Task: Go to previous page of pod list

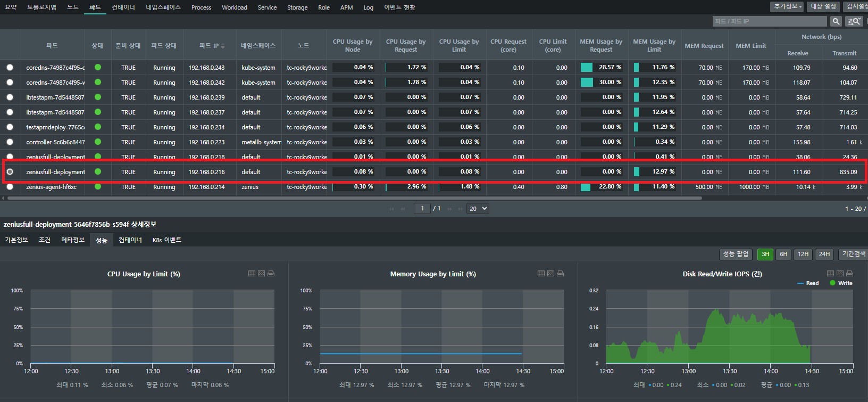Action: tap(403, 209)
